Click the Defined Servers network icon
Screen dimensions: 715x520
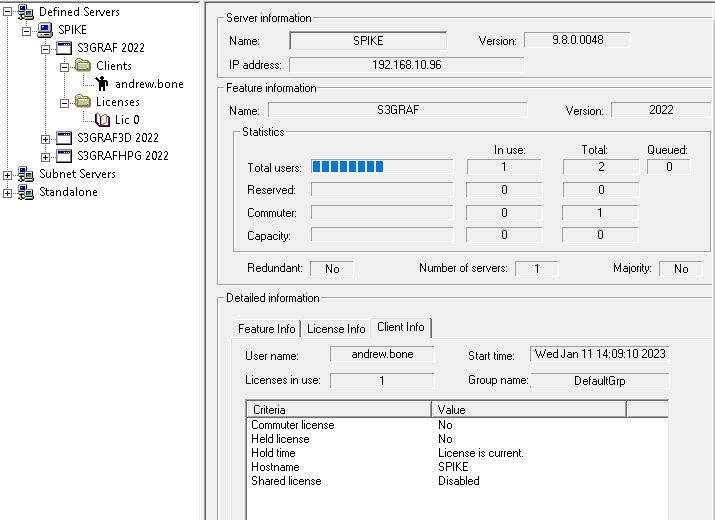[x=26, y=12]
